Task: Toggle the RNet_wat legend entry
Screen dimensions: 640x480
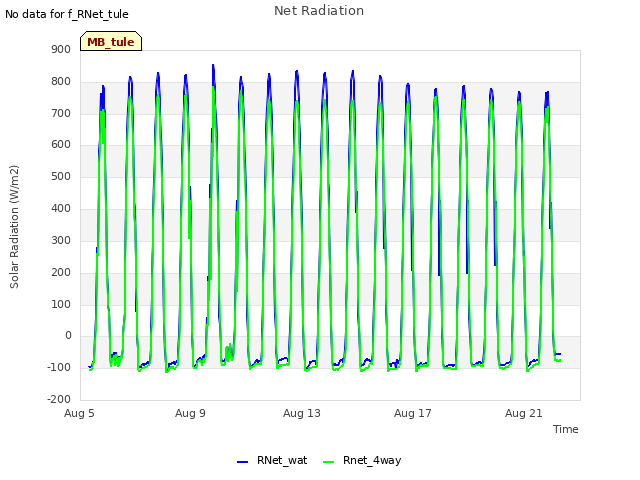Action: tap(272, 460)
